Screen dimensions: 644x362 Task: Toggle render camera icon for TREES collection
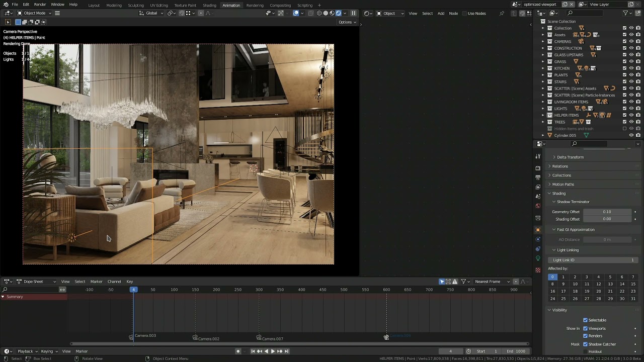coord(638,122)
